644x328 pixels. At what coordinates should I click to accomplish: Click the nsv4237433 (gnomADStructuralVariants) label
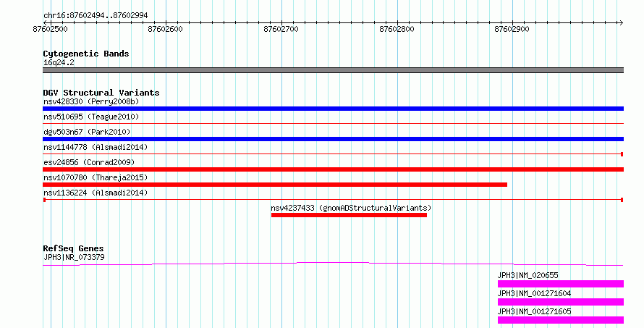click(x=351, y=208)
